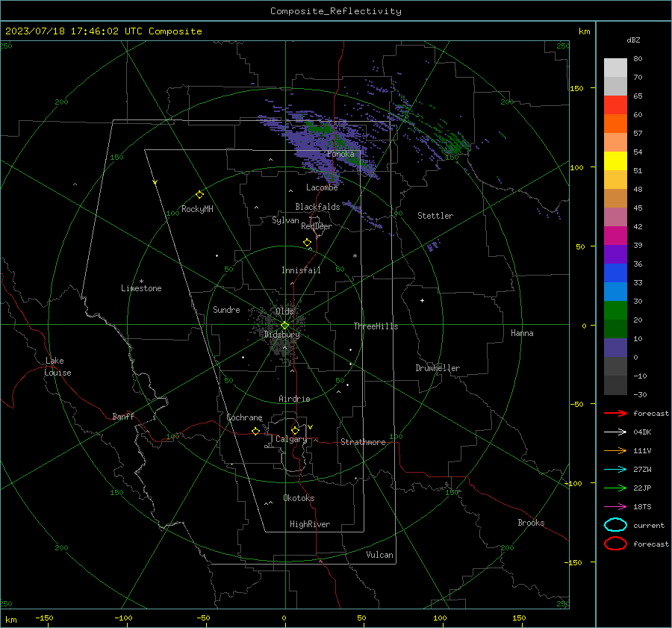Click the Lacombe city label
672x628 pixels.
click(x=322, y=187)
